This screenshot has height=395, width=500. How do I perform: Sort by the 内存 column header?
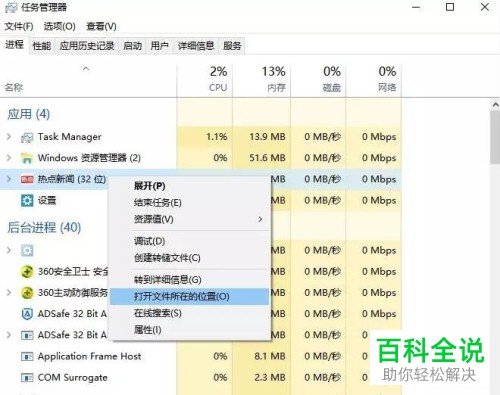pos(262,79)
